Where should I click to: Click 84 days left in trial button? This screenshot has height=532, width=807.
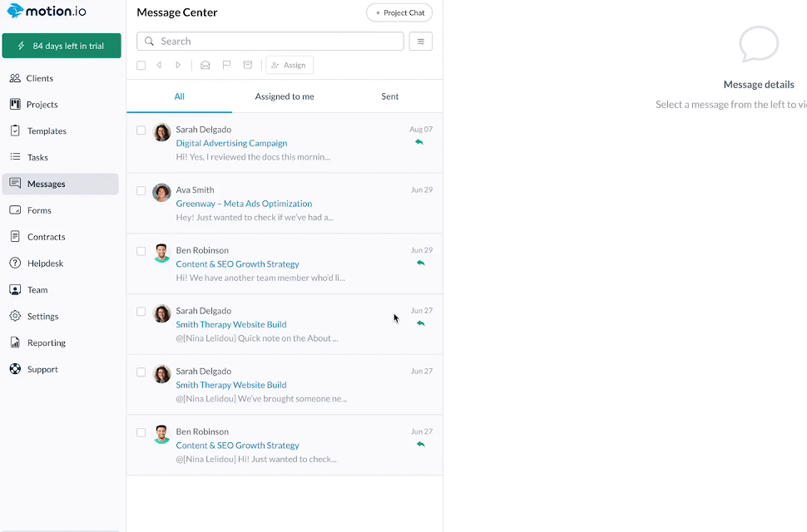pyautogui.click(x=62, y=46)
